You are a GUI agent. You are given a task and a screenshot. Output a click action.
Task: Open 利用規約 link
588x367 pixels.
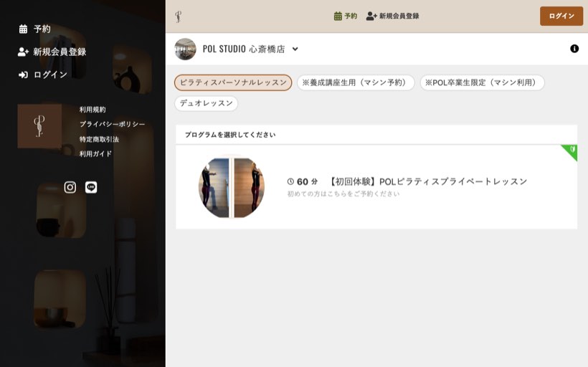pos(93,110)
